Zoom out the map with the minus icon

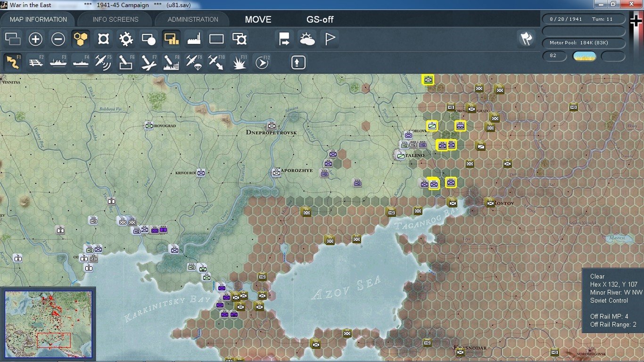point(58,39)
